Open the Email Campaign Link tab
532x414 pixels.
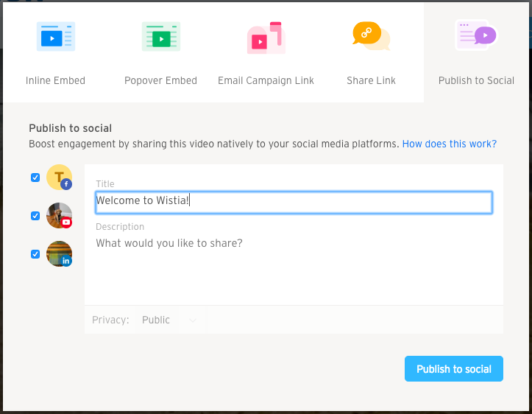click(266, 52)
